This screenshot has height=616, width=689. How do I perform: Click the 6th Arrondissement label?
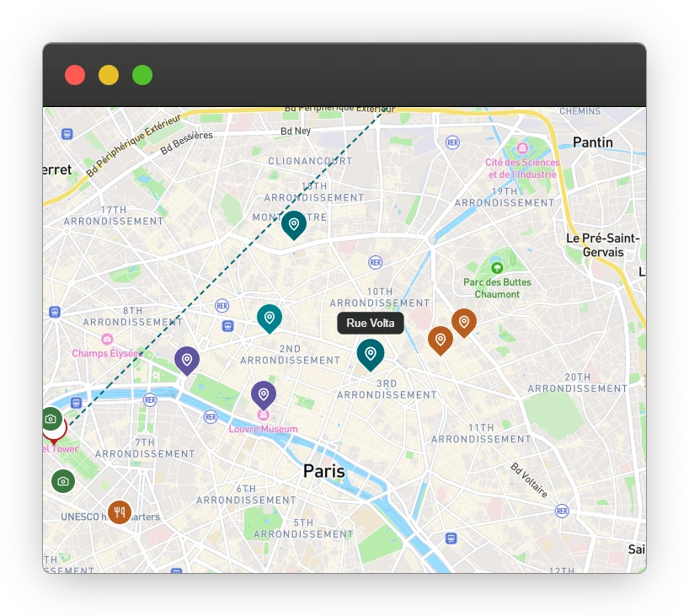(x=246, y=494)
